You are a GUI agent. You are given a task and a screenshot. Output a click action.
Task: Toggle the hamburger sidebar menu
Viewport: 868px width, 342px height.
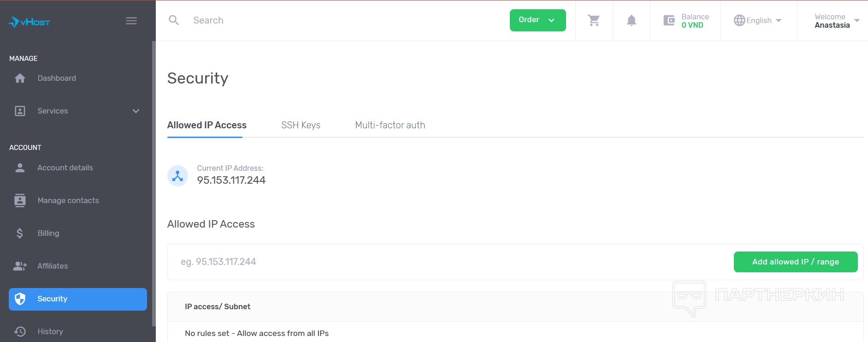coord(131,21)
